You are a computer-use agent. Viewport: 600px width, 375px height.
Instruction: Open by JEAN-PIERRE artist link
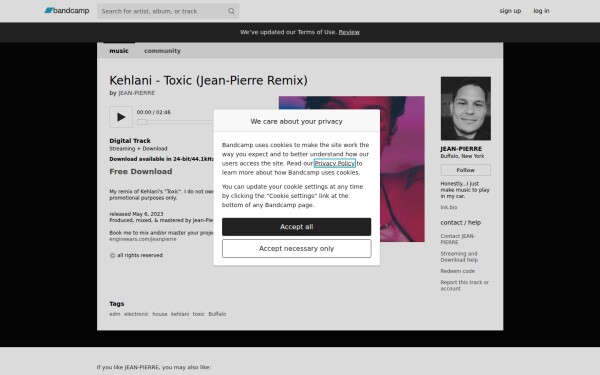136,93
